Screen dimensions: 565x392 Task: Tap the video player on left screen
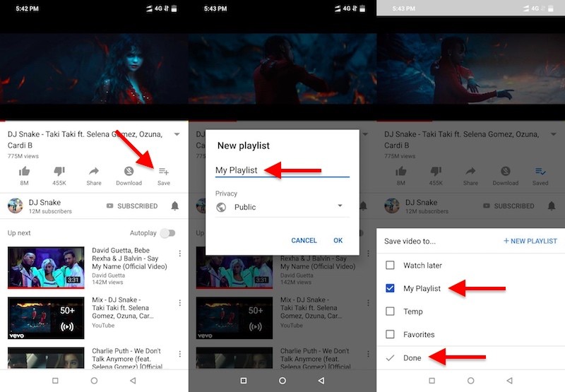coord(94,69)
